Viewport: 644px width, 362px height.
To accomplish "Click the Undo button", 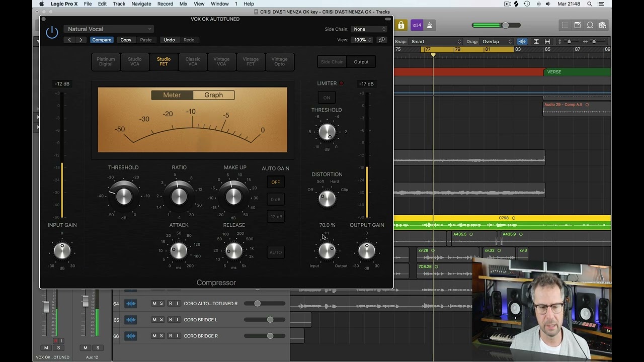I will point(169,40).
